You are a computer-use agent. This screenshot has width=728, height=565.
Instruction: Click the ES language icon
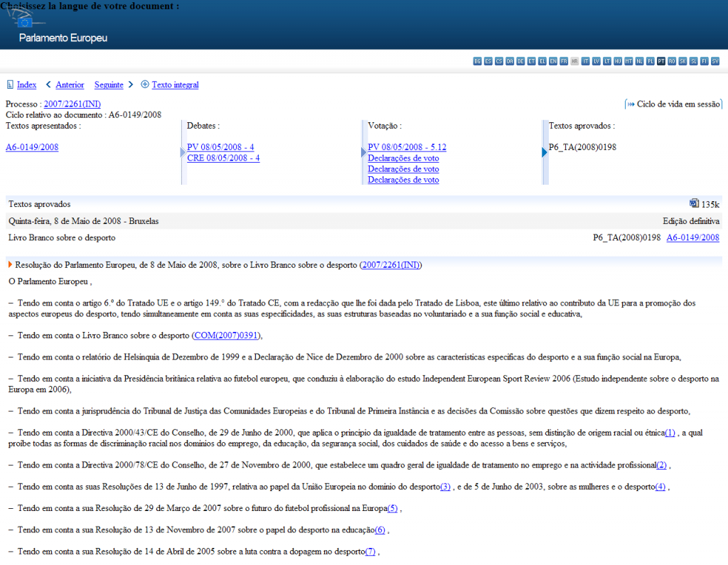click(x=488, y=61)
